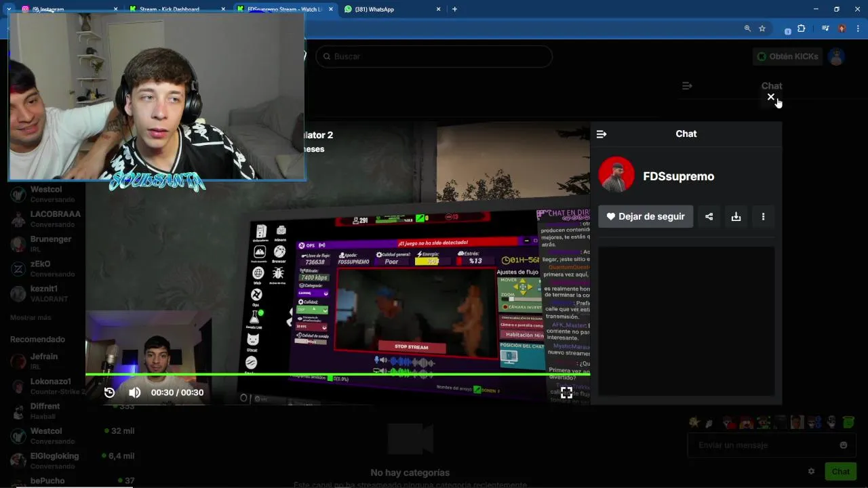
Task: Click the dimmed Chat heading in background
Action: click(x=772, y=86)
